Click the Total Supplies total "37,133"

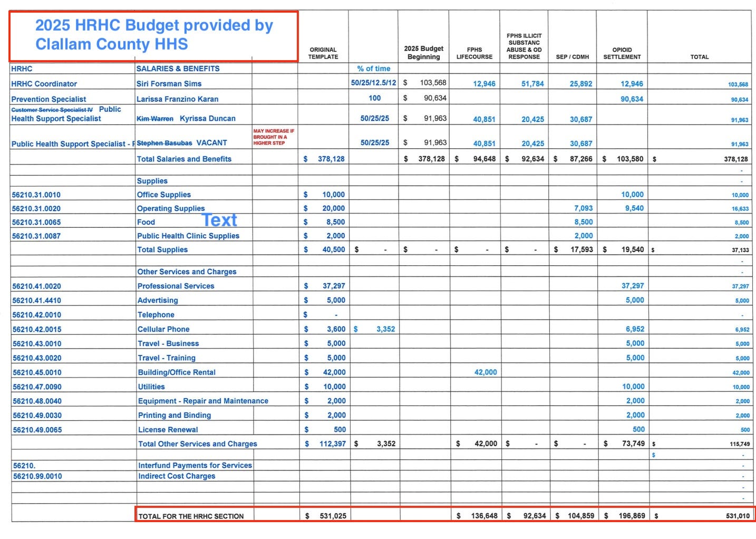tap(740, 250)
